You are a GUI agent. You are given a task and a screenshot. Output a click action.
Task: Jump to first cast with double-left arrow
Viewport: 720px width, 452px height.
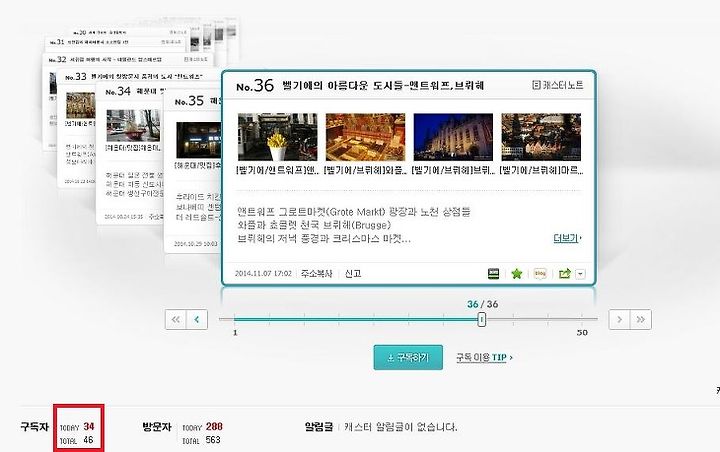click(175, 320)
